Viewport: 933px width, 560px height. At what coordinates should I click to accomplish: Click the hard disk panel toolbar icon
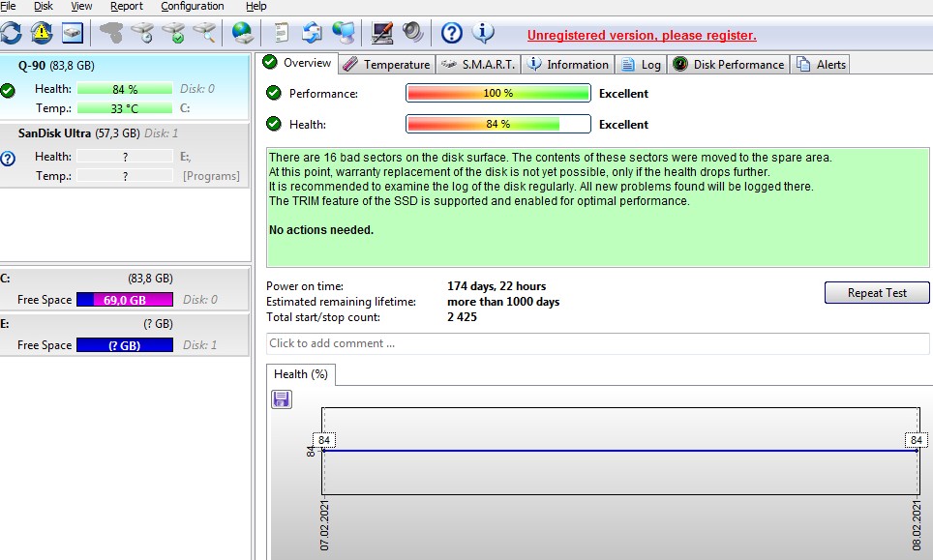(73, 33)
